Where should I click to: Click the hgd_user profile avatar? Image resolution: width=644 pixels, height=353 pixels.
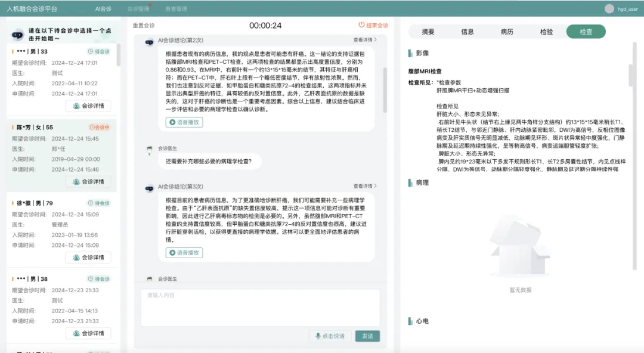[x=609, y=9]
